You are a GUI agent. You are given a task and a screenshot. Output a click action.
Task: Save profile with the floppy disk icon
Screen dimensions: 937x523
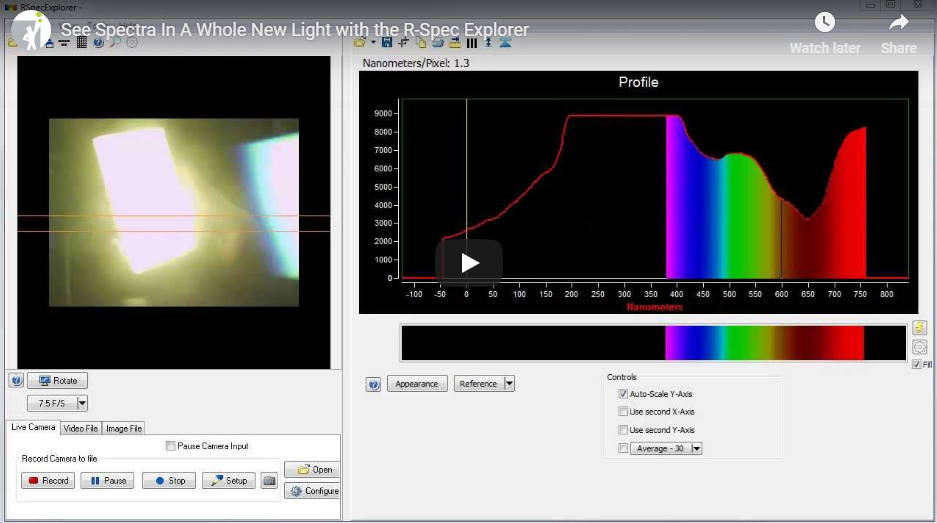387,42
